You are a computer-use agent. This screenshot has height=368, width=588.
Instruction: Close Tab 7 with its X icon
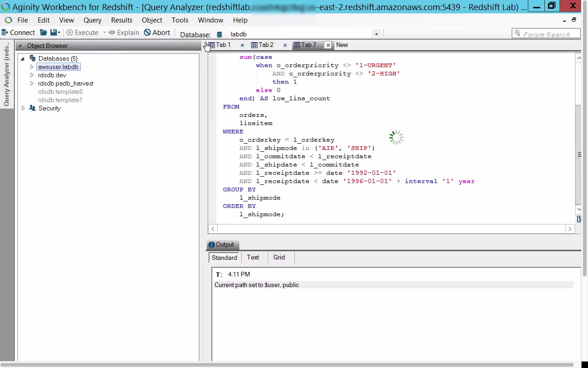pyautogui.click(x=328, y=45)
